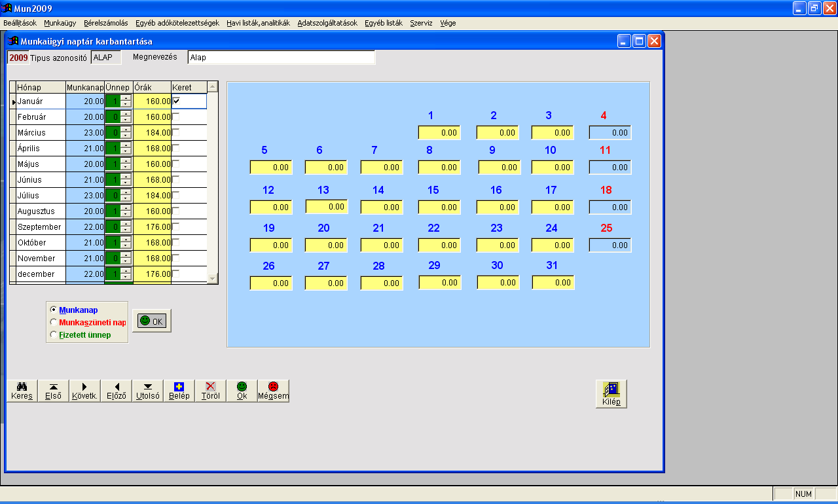Click the Vége menu item
This screenshot has width=838, height=504.
[x=448, y=23]
